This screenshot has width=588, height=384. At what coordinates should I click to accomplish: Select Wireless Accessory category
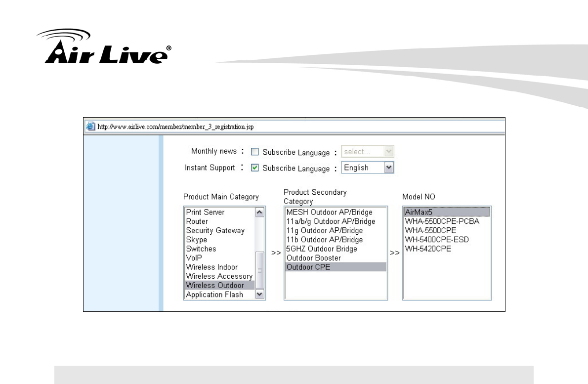tap(220, 276)
